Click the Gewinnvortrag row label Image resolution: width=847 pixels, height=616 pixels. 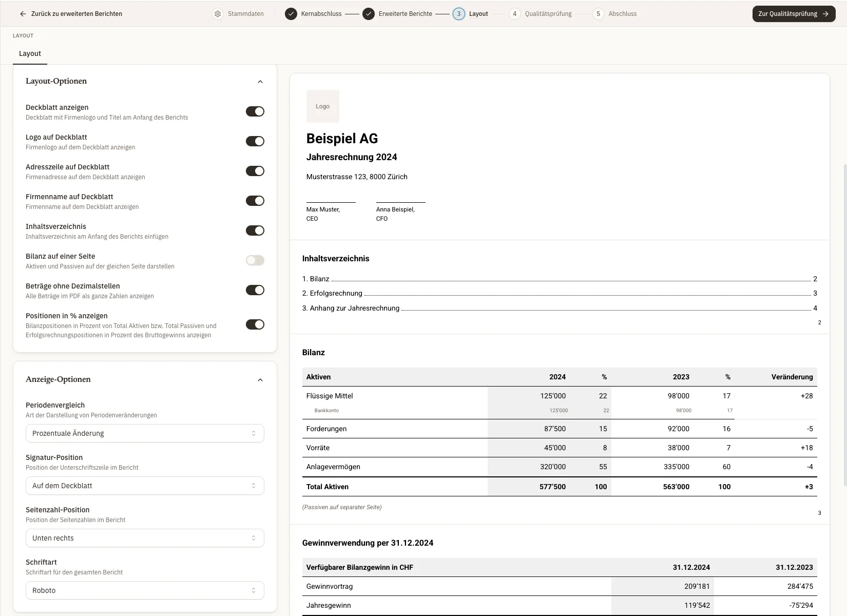click(330, 586)
